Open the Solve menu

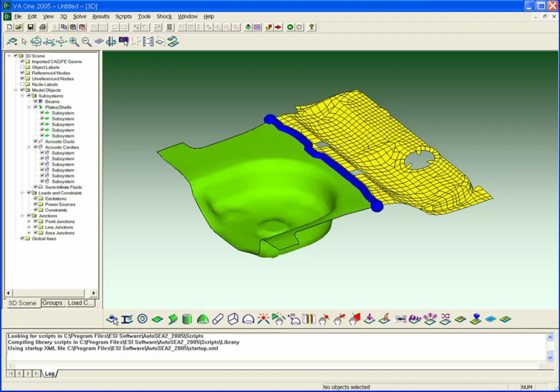click(80, 17)
